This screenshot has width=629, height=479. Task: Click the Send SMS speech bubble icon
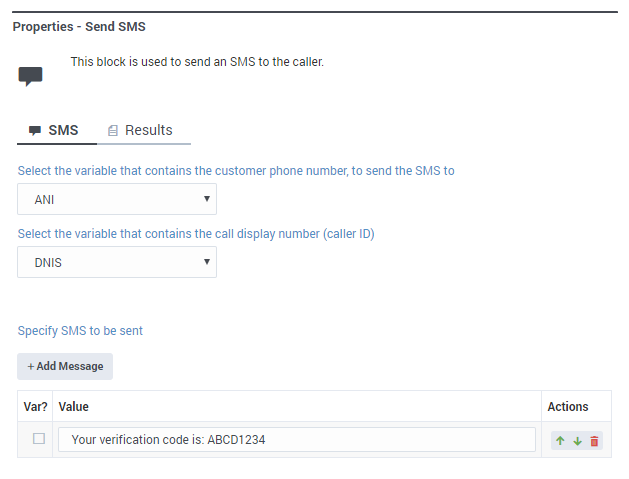(x=31, y=76)
